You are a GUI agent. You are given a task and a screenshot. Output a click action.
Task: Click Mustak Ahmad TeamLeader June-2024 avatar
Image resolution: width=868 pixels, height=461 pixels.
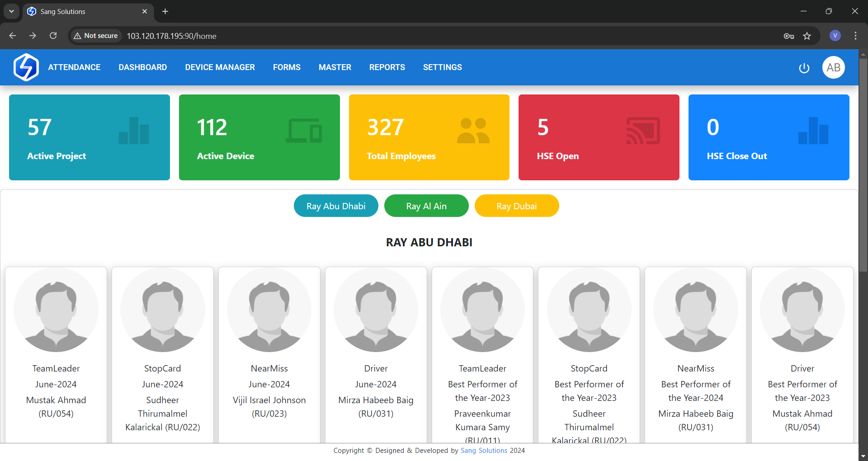tap(56, 310)
